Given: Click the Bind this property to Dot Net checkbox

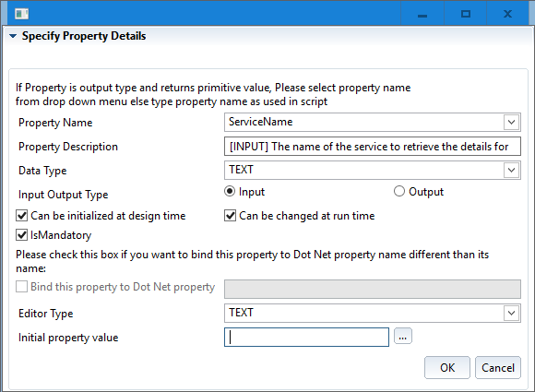Looking at the screenshot, I should [x=22, y=287].
